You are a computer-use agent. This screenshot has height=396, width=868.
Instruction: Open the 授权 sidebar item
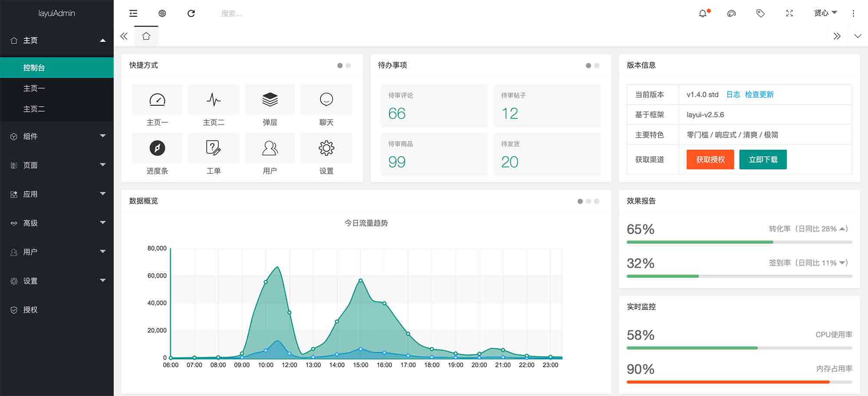[x=57, y=310]
